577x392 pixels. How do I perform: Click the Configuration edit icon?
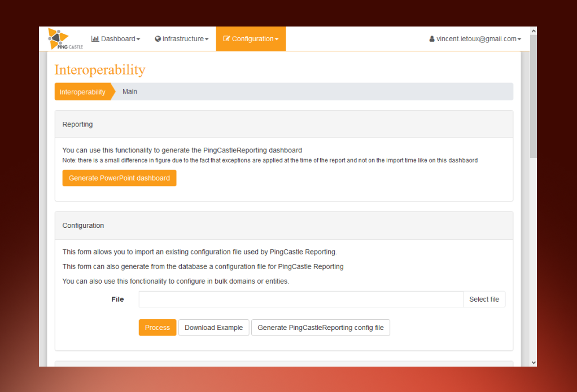point(226,38)
